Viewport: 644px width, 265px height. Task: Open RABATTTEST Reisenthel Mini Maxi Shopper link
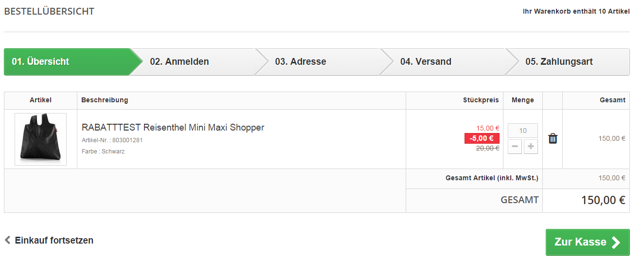[173, 128]
